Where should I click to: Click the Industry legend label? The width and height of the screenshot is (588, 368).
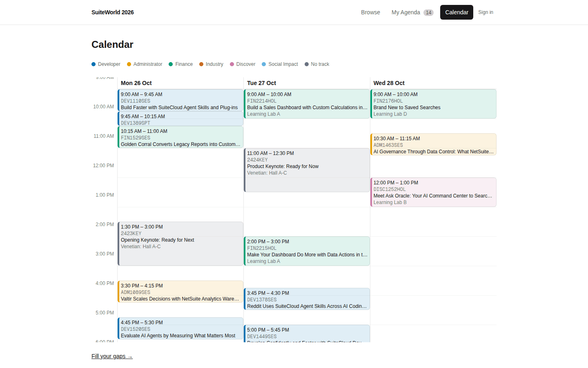(x=214, y=64)
